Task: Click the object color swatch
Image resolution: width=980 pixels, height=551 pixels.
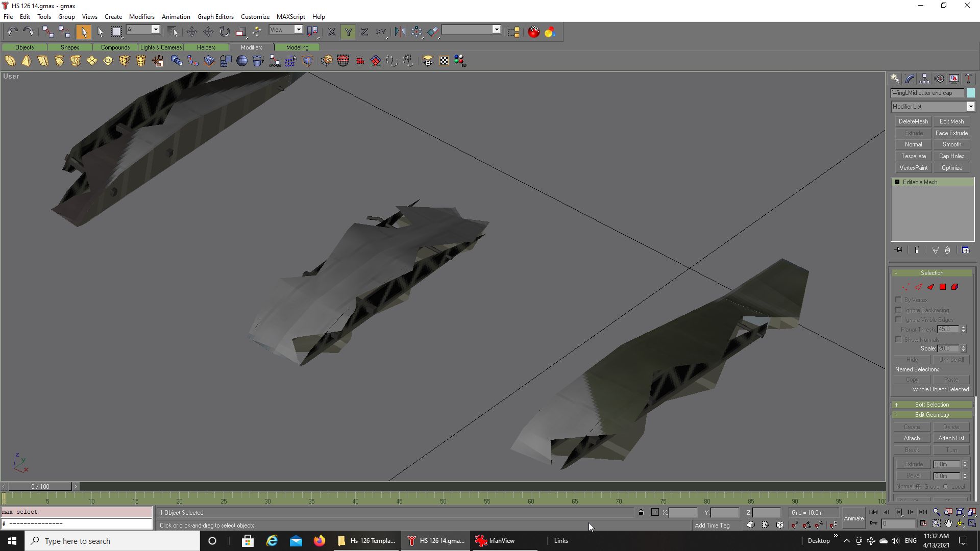Action: click(971, 93)
